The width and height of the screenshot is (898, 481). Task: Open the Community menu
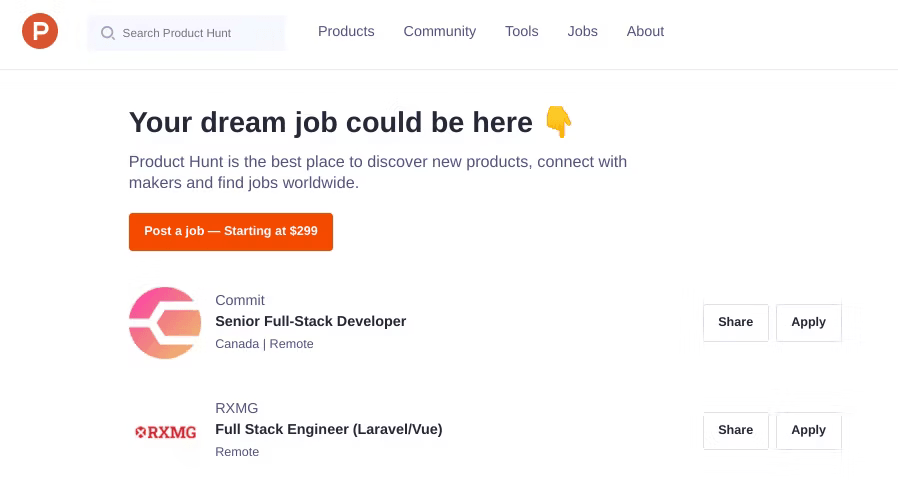point(439,31)
